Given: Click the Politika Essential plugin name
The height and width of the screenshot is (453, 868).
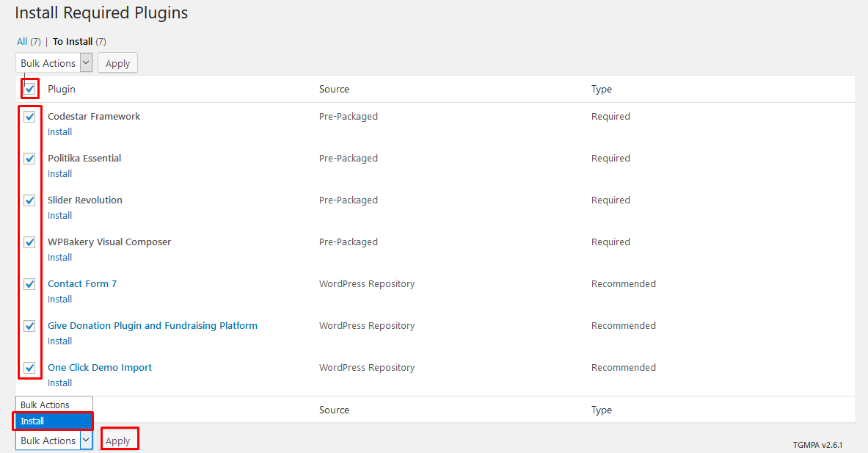Looking at the screenshot, I should coord(84,158).
